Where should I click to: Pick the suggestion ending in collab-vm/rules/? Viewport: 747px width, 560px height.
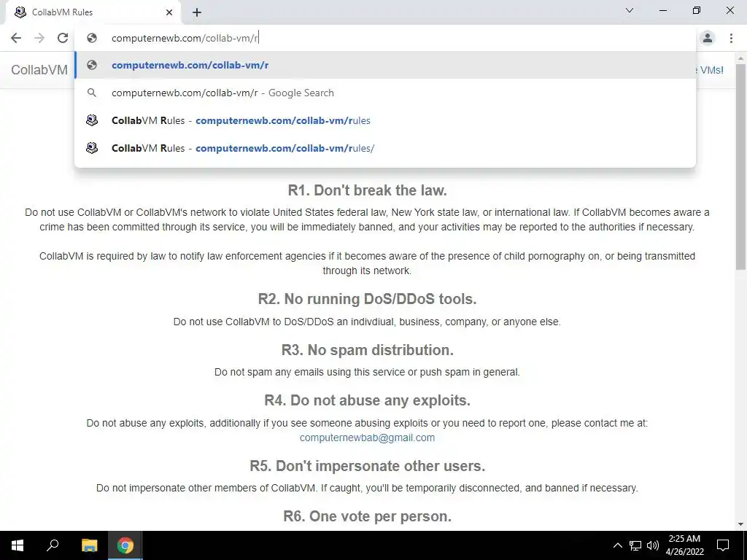385,148
